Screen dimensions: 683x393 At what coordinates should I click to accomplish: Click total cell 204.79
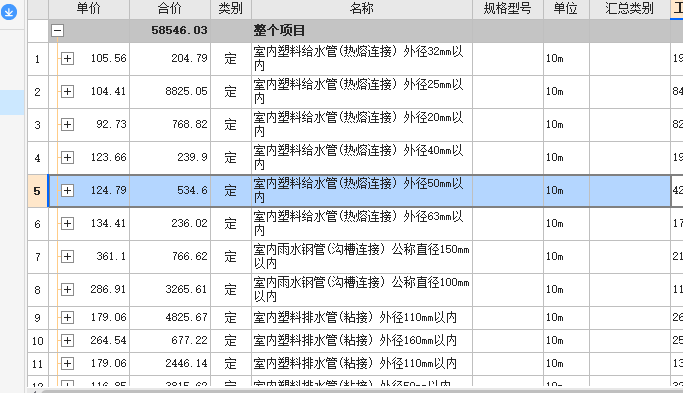tap(170, 58)
